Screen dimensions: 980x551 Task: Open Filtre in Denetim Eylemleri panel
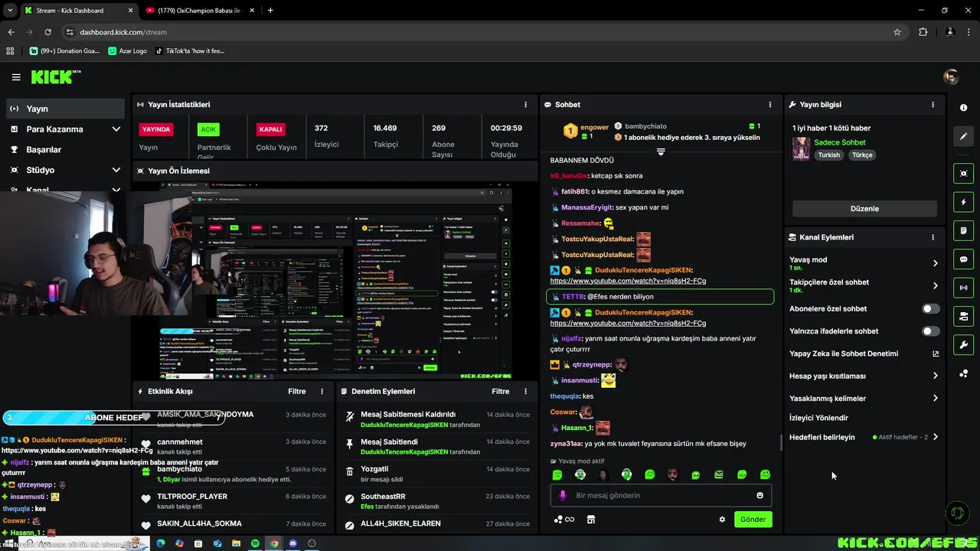click(500, 391)
